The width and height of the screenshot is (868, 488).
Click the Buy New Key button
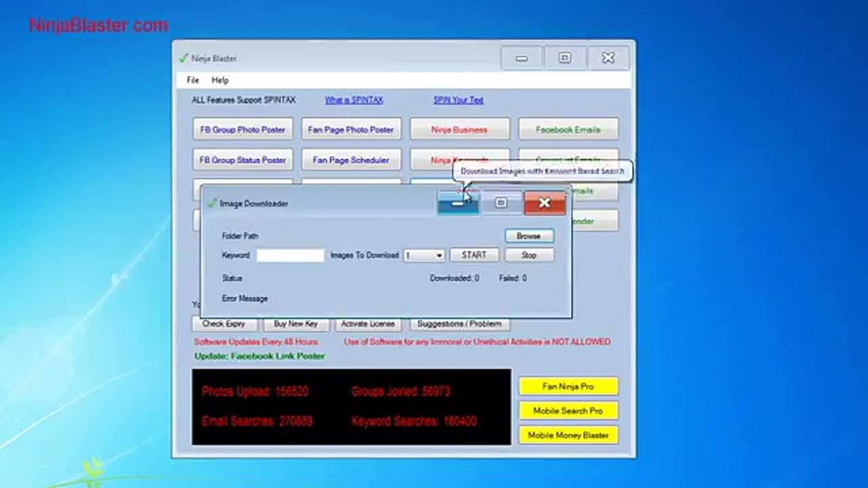296,324
